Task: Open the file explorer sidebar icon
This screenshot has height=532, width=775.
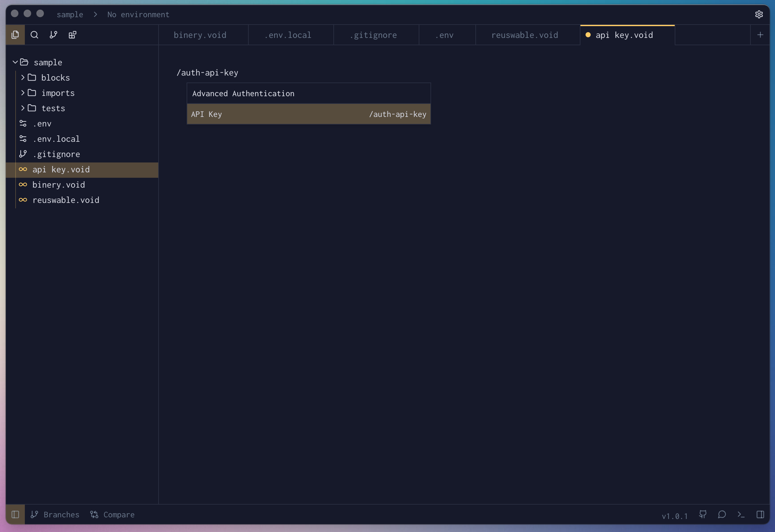Action: point(15,35)
